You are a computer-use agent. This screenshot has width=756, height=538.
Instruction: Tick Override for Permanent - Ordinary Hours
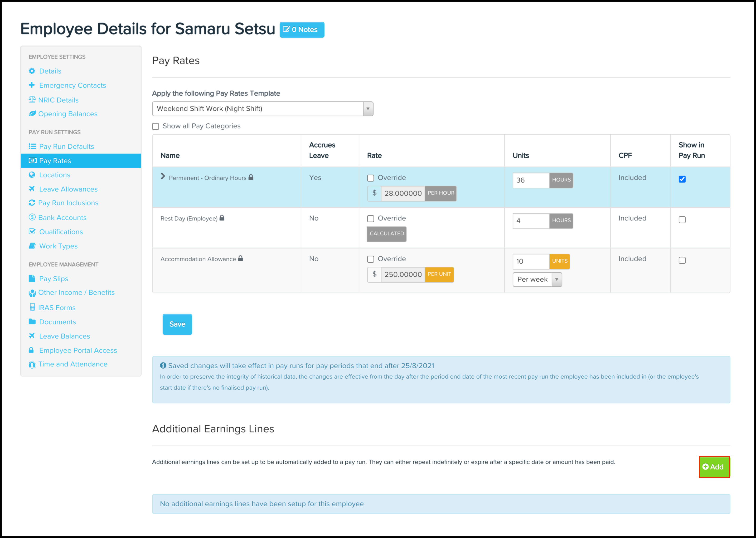tap(371, 178)
